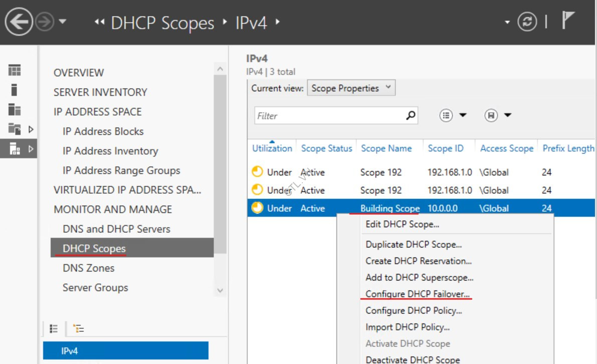Screen dimensions: 597x364
Task: Switch to flat list view at bottom left
Action: click(54, 328)
